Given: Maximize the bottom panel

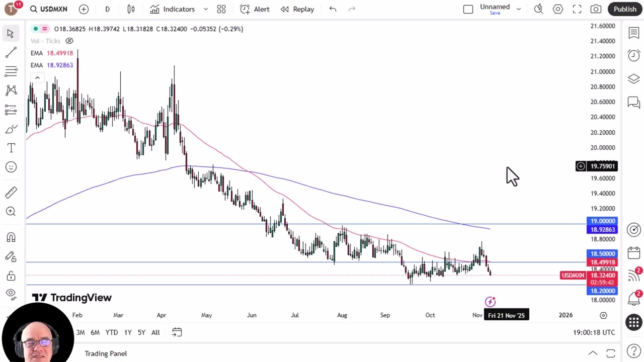Looking at the screenshot, I should tap(611, 353).
